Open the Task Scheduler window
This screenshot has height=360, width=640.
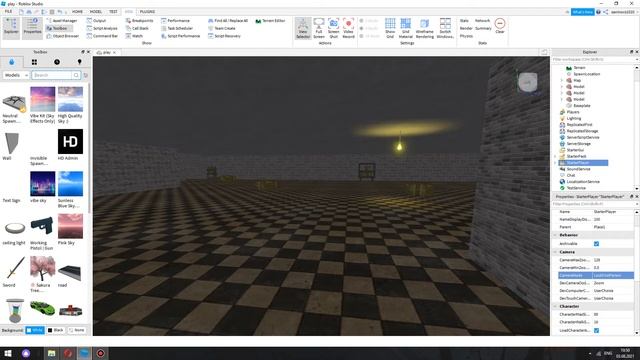pos(177,28)
